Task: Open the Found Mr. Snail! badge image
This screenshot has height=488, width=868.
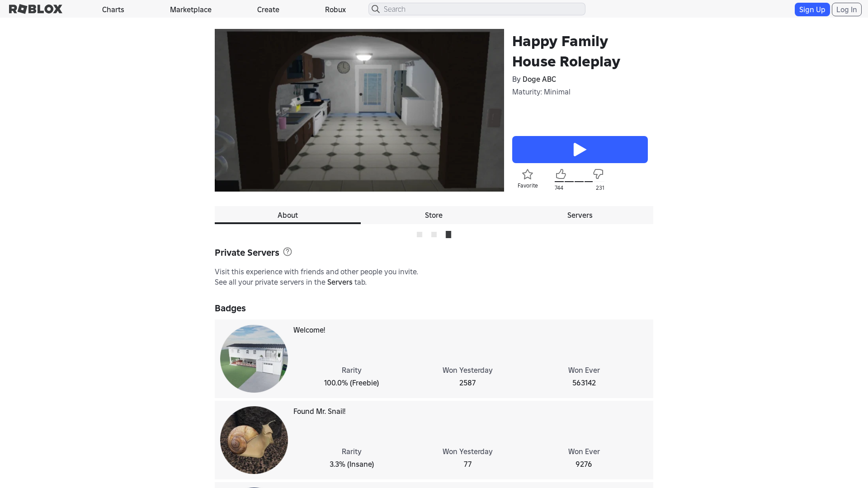Action: (x=254, y=440)
